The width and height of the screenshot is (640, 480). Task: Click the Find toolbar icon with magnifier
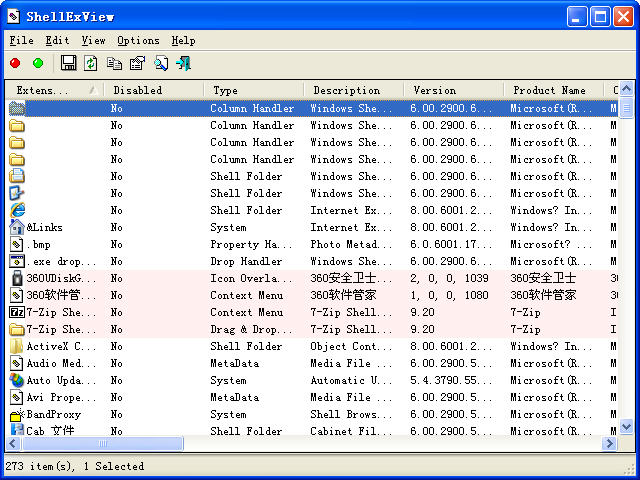pos(161,63)
